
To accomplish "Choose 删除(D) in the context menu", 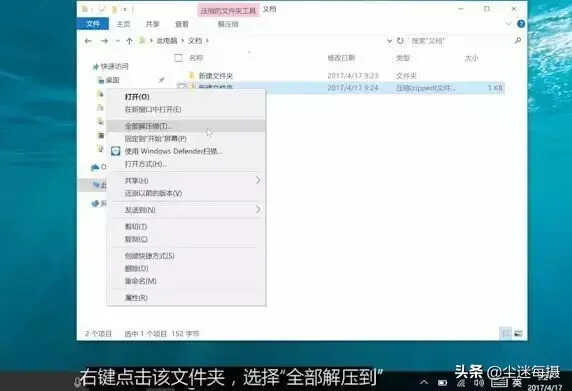I will [136, 268].
